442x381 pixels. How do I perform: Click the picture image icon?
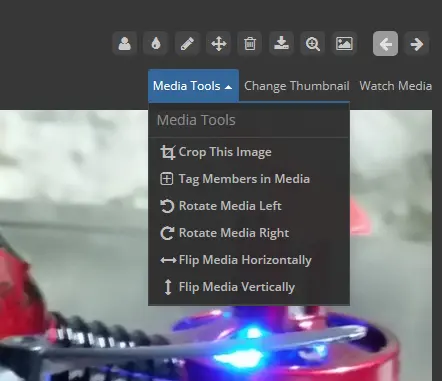tap(344, 44)
